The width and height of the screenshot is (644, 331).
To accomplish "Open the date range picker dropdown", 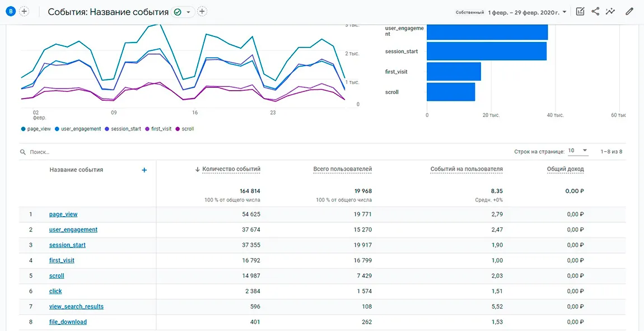I will (564, 12).
